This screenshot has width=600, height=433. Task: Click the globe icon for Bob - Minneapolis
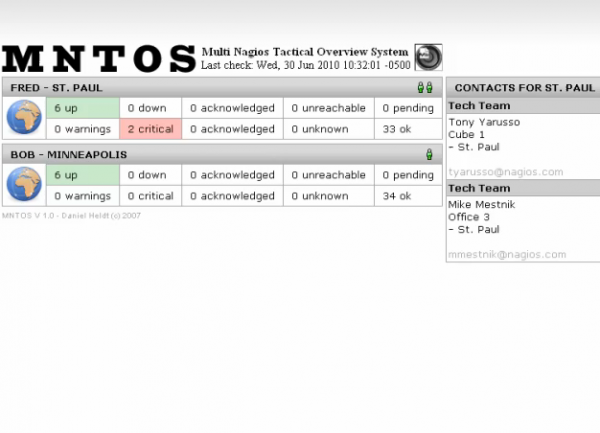coord(23,185)
